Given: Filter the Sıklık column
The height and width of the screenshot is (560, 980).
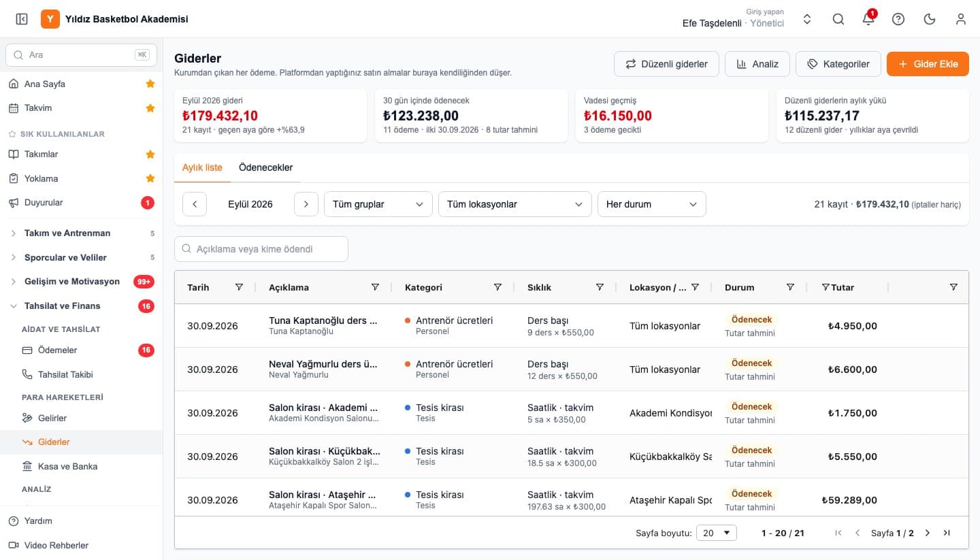Looking at the screenshot, I should pos(600,287).
